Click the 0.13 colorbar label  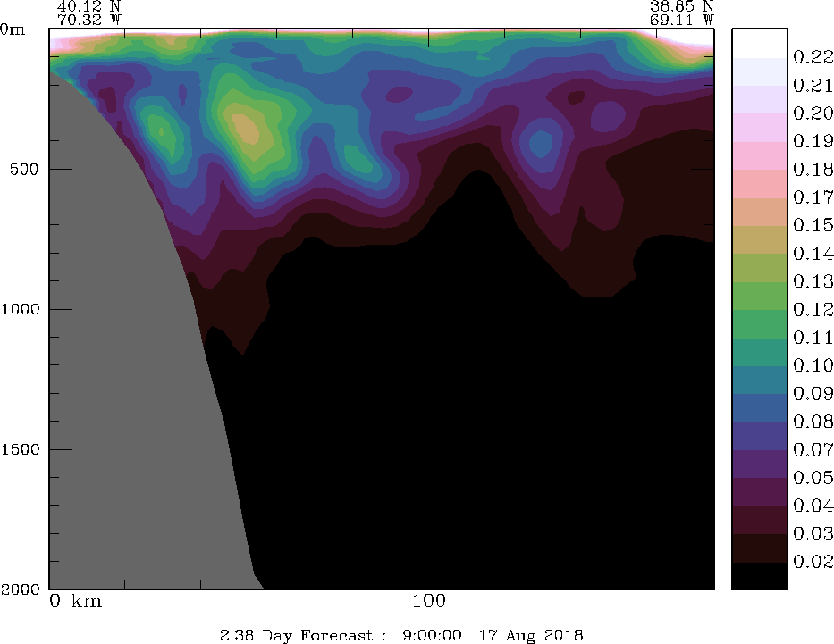coord(813,281)
